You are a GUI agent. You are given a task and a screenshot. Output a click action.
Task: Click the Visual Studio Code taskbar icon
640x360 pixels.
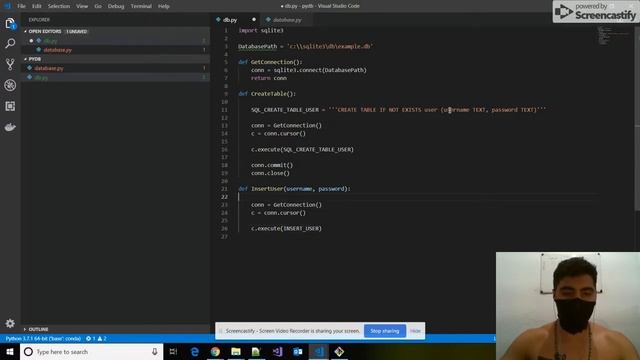coord(318,351)
